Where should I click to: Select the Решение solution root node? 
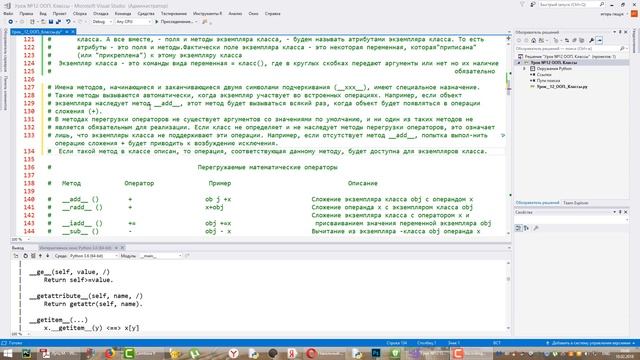[567, 56]
